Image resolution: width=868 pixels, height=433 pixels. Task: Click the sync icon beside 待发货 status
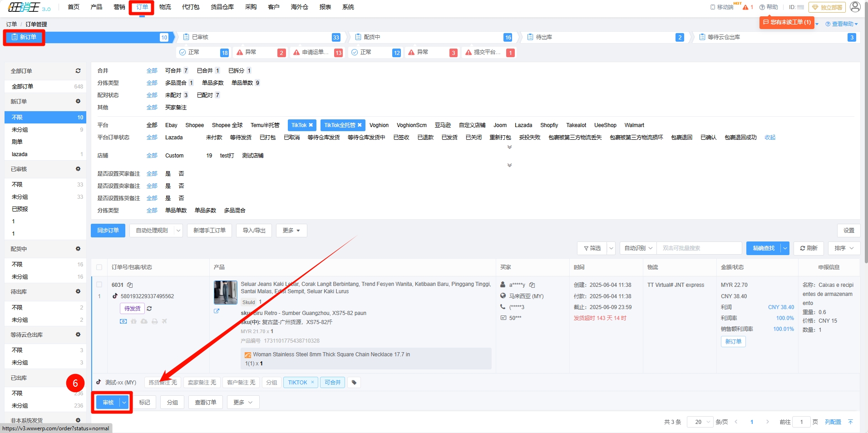point(149,309)
